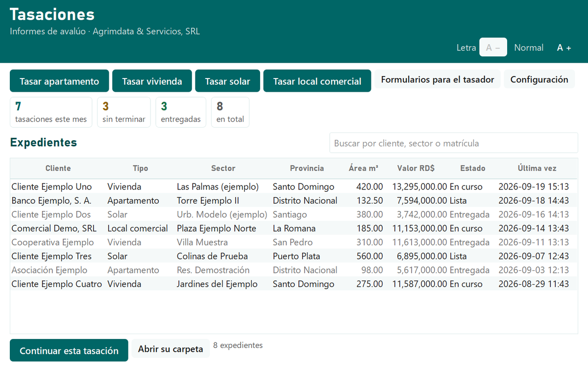
Task: Select the 3 entregadas card
Action: tap(181, 112)
